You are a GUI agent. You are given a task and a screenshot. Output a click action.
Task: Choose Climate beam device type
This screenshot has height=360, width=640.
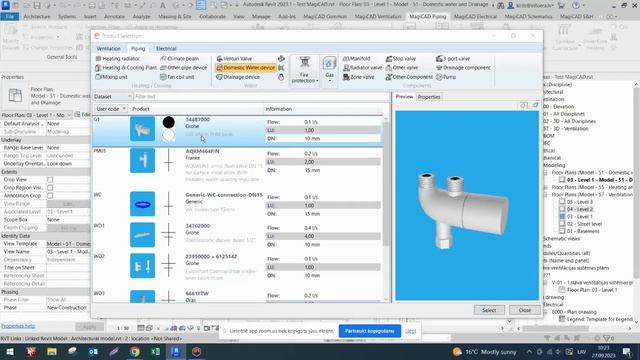tap(179, 59)
